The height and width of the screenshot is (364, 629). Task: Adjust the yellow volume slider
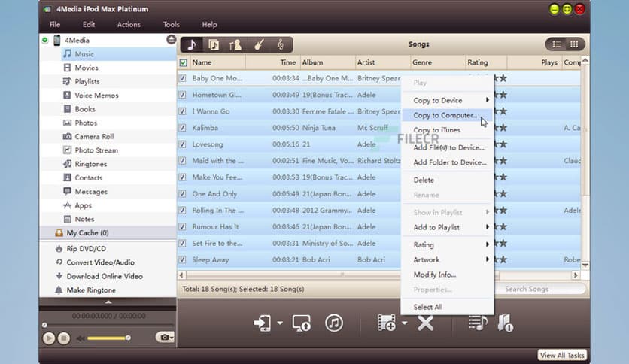[x=108, y=338]
